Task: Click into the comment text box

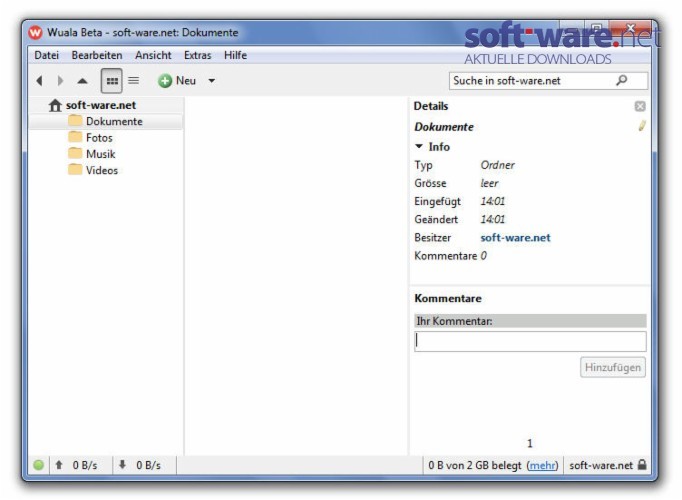Action: click(x=530, y=341)
